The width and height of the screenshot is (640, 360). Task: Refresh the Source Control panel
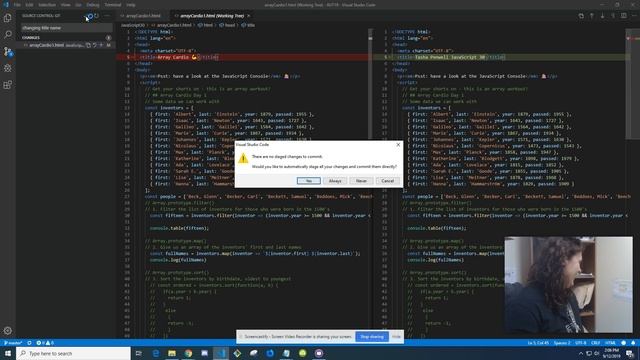[97, 16]
